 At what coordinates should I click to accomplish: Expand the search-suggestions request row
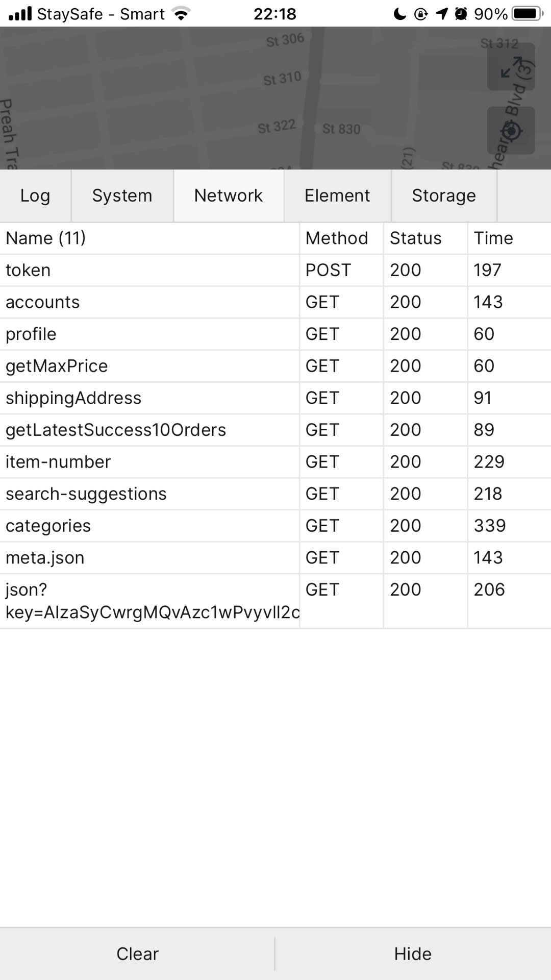pos(275,494)
